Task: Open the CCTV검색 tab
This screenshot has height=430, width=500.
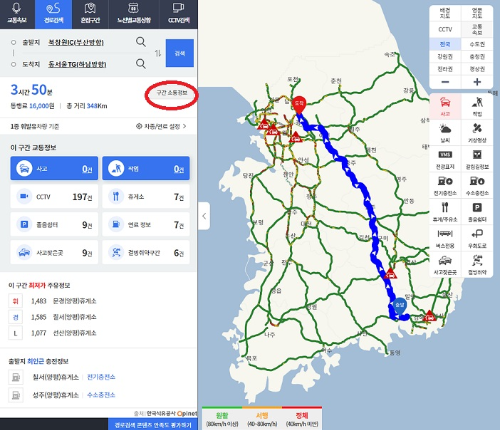Action: [x=179, y=14]
